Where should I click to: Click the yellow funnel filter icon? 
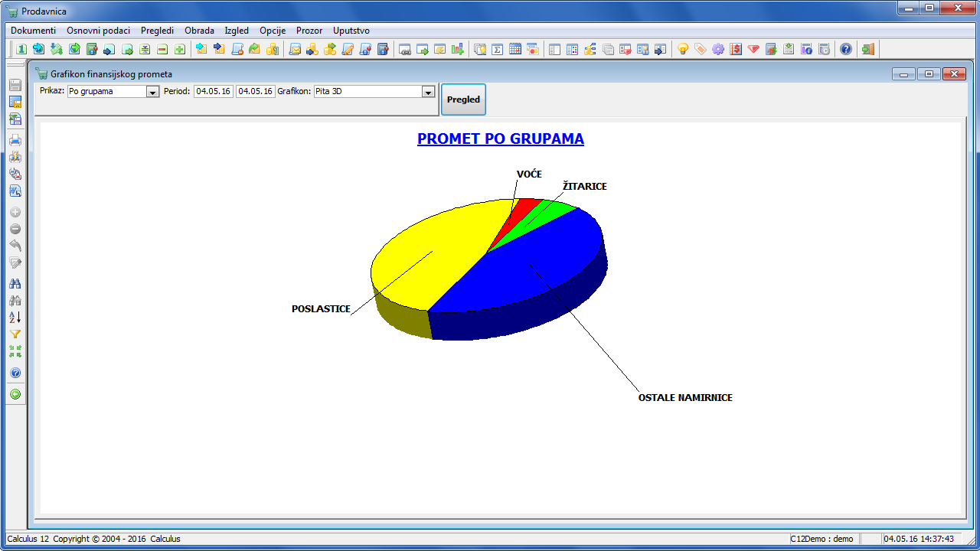tap(15, 334)
